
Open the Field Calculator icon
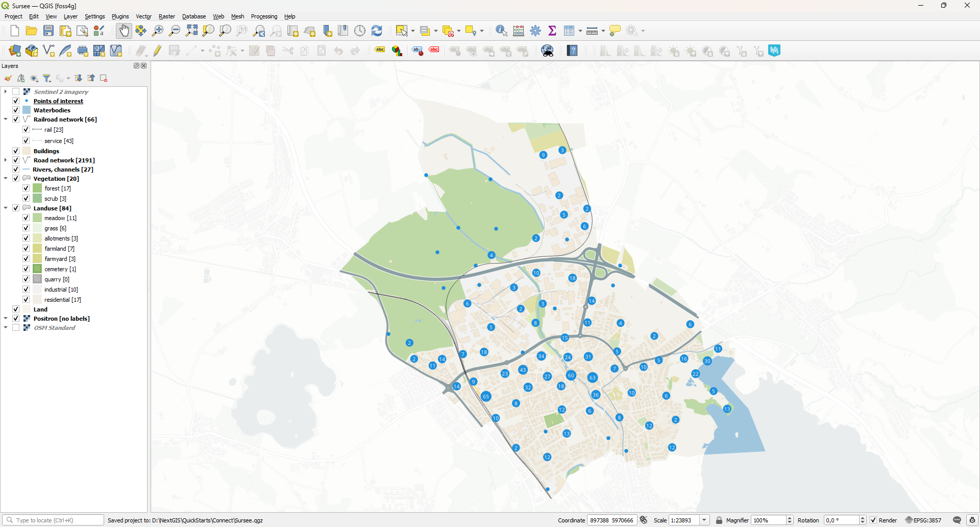[x=519, y=31]
